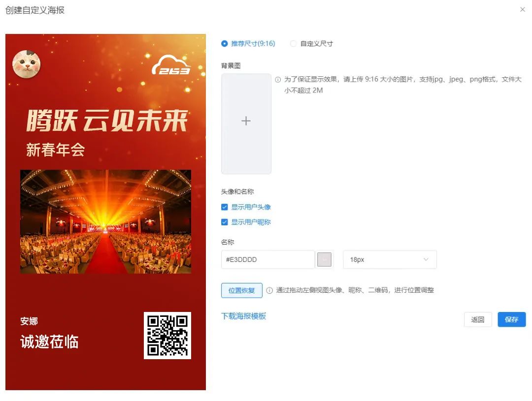The image size is (532, 401).
Task: Click the info icon beside upload instructions
Action: pos(278,80)
